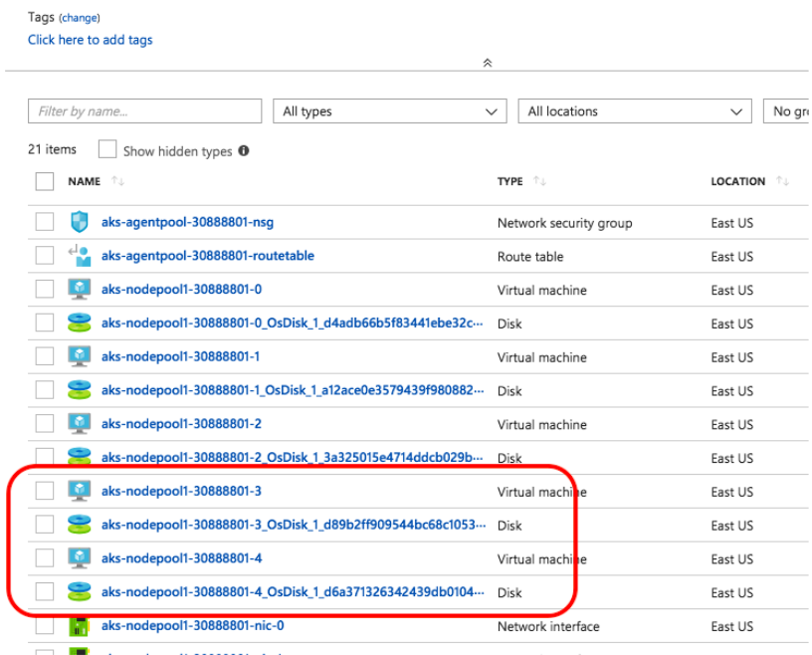Select checkbox for aks-agentpool-30888801-nsg
Screen dimensions: 812x655
click(45, 222)
